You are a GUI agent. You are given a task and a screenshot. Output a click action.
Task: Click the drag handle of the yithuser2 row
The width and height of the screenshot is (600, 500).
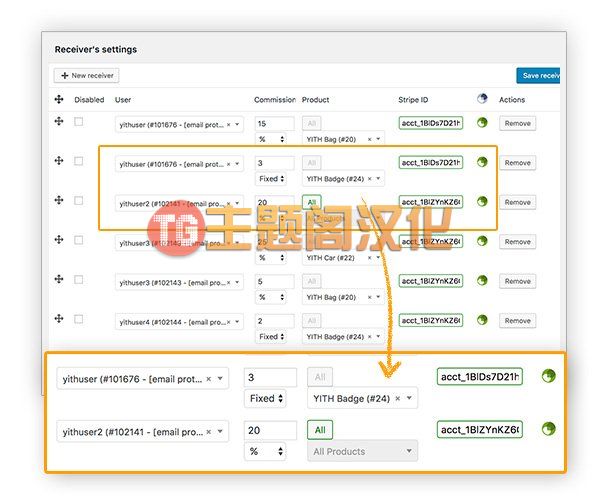[x=59, y=200]
